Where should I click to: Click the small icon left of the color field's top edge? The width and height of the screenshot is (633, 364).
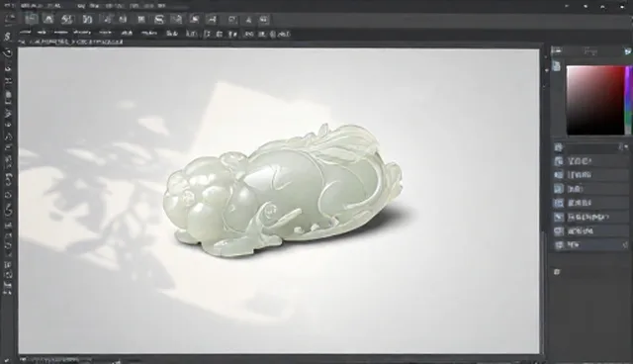pos(557,66)
